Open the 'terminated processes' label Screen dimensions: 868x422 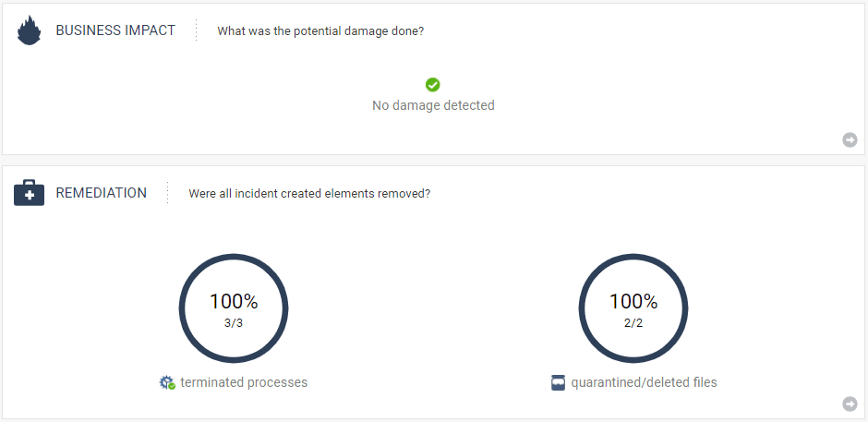[244, 382]
